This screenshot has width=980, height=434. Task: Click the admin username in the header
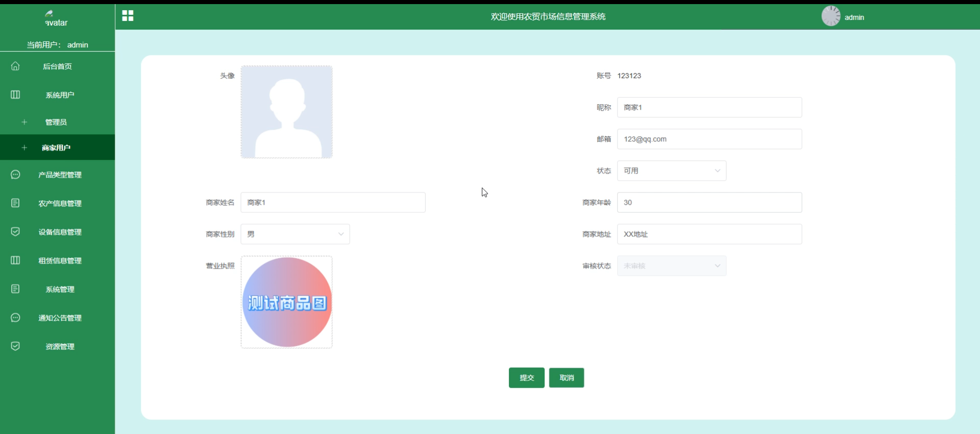point(854,17)
